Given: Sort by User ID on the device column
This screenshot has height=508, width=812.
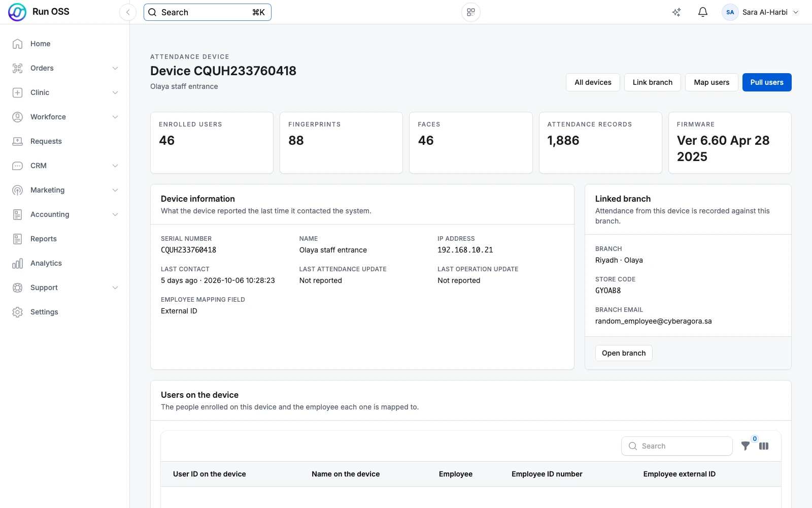Looking at the screenshot, I should (x=210, y=474).
